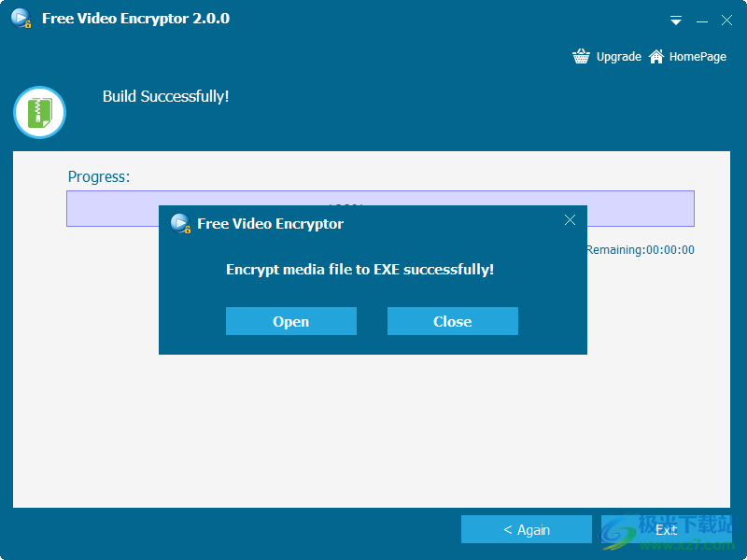Screen dimensions: 747x560
Task: Select Open to launch the encrypted EXE
Action: coord(290,321)
